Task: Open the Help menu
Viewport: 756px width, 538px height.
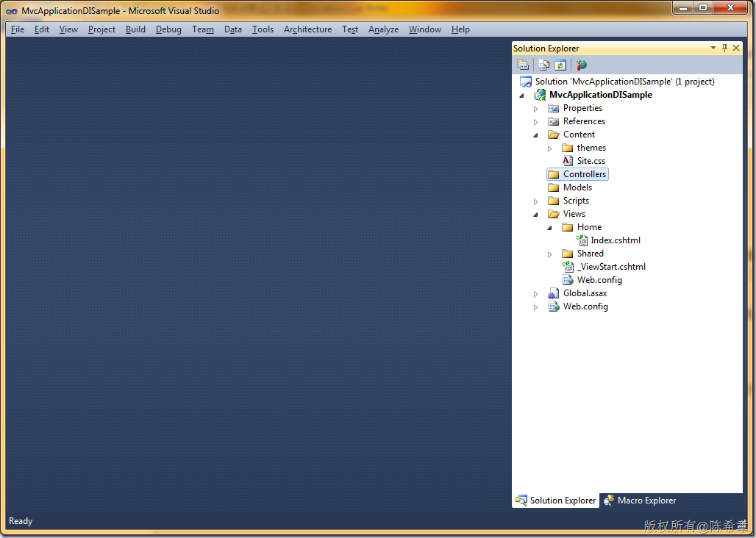Action: (x=460, y=29)
